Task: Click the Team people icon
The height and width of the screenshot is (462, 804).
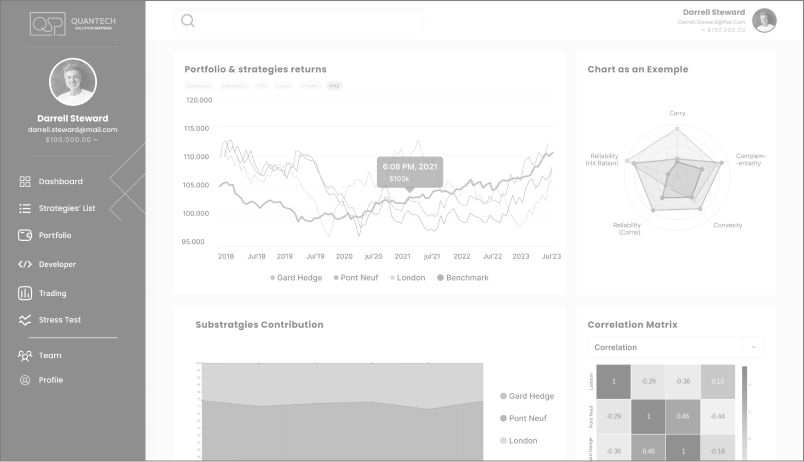Action: pyautogui.click(x=25, y=355)
